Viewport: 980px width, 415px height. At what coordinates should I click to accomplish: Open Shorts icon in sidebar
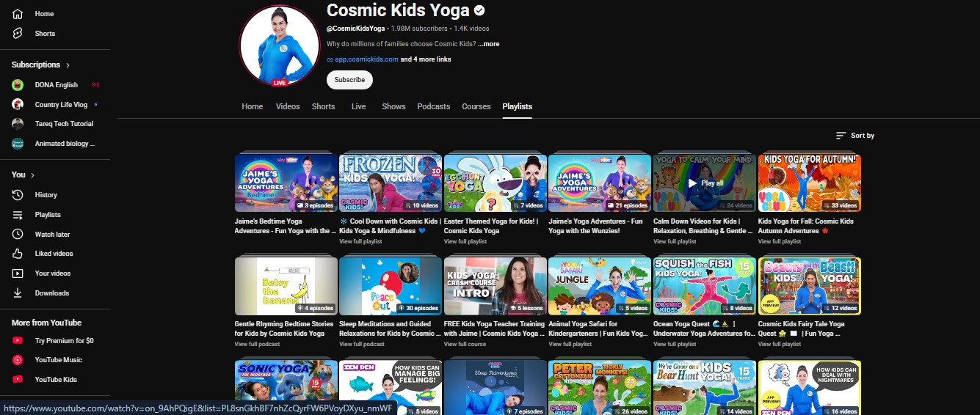pos(18,34)
